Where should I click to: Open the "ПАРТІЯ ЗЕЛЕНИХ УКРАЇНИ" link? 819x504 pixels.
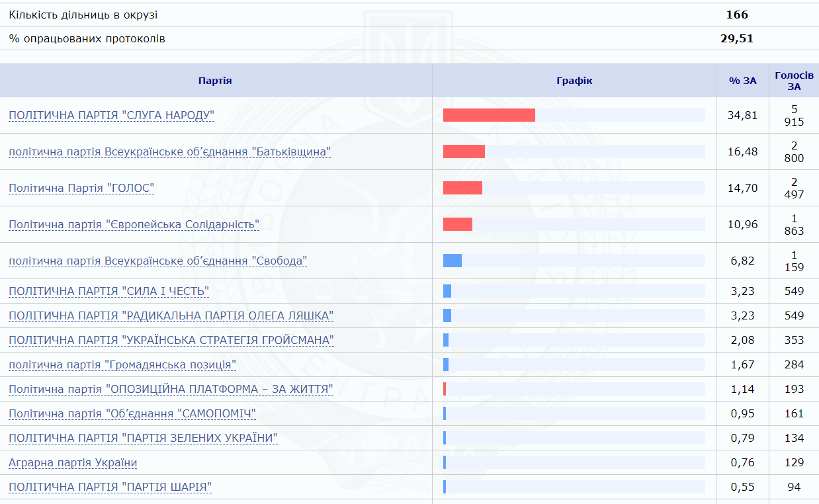pyautogui.click(x=143, y=438)
